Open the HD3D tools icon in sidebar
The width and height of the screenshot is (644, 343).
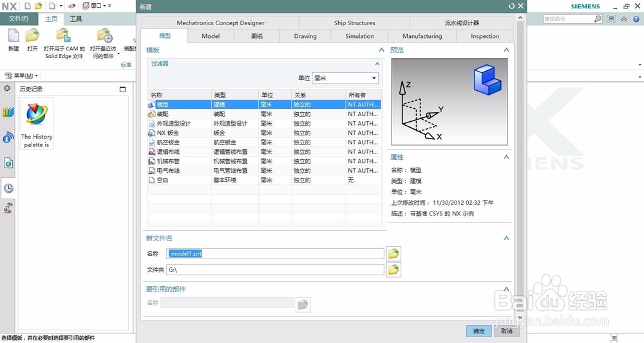click(8, 137)
